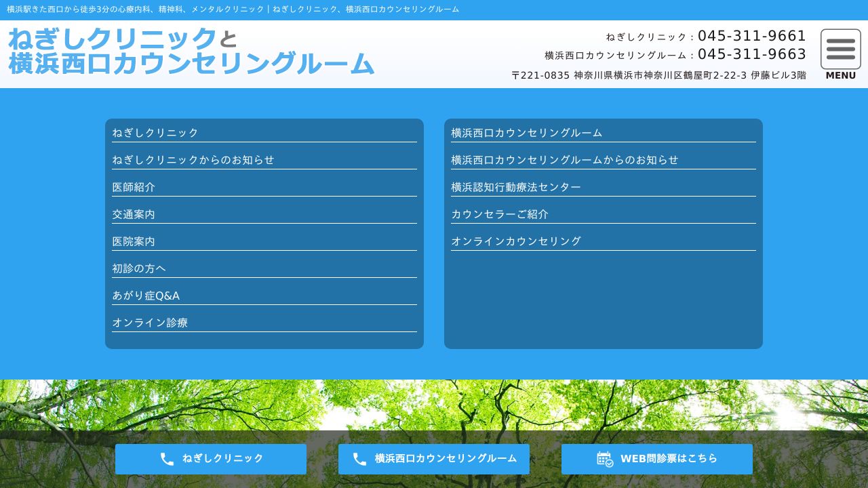Open 横浜西口カウンセリングルーム page
Image resolution: width=868 pixels, height=488 pixels.
[x=526, y=133]
